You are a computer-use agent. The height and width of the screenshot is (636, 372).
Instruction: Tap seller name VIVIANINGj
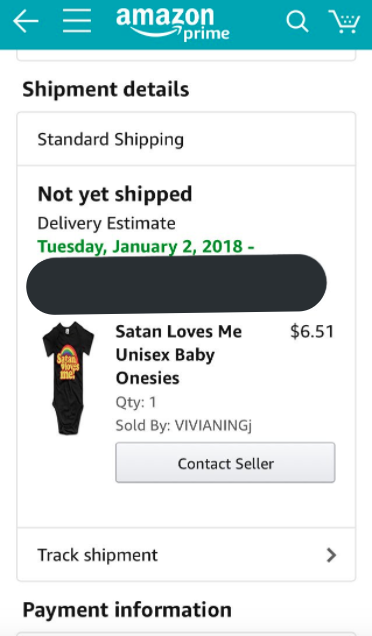pos(213,425)
